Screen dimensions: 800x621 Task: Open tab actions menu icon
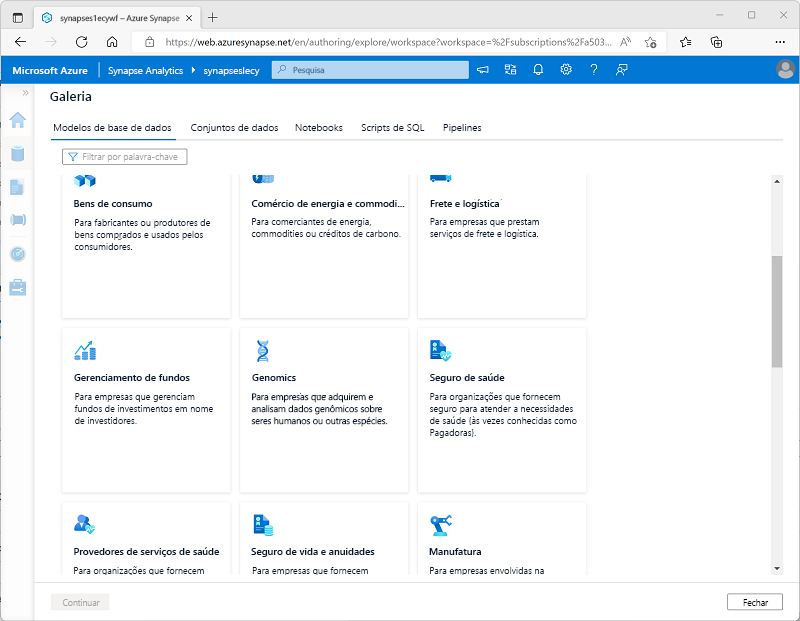[18, 18]
